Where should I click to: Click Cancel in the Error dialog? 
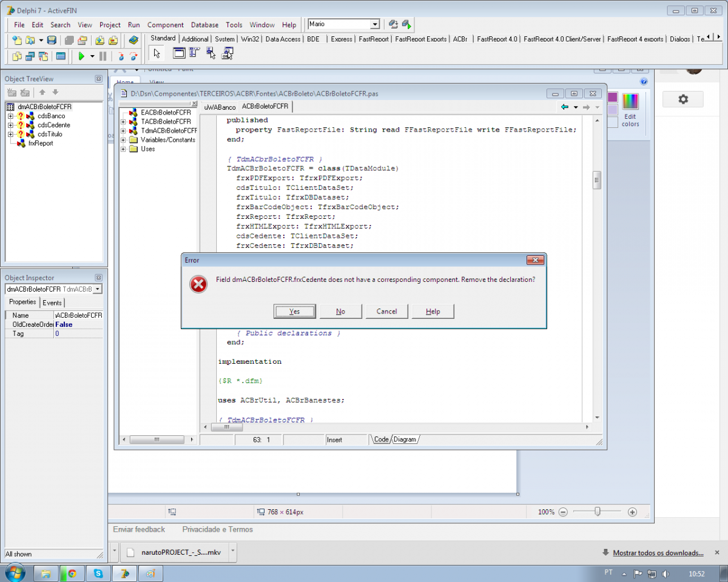point(387,311)
